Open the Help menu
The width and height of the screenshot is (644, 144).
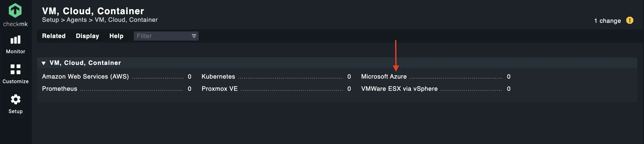click(x=116, y=36)
